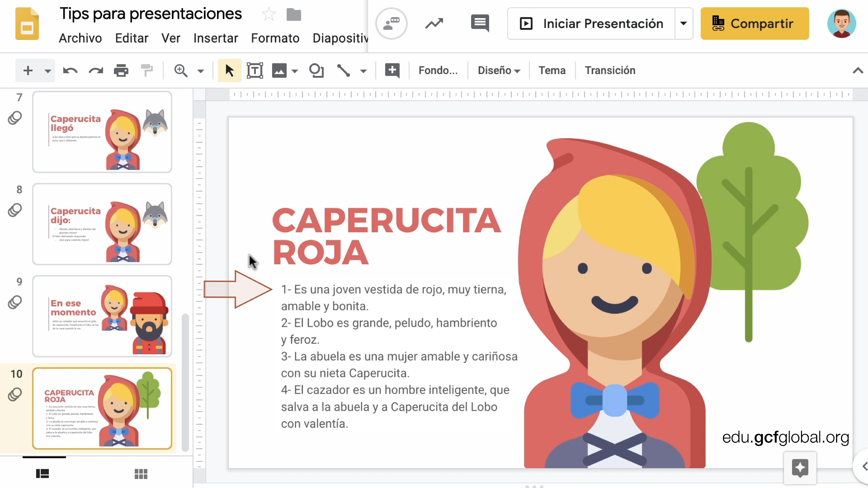The height and width of the screenshot is (488, 868).
Task: Print the presentation
Action: click(x=121, y=71)
